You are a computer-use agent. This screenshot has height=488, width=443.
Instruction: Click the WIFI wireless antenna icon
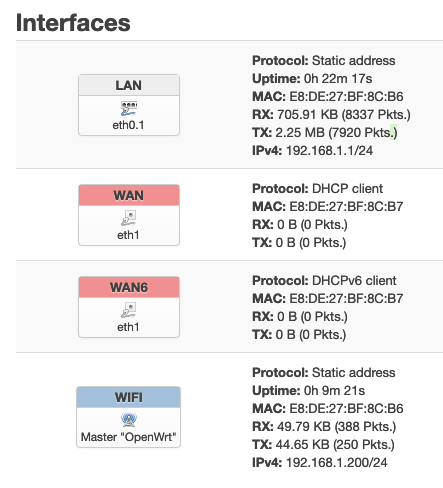click(129, 420)
